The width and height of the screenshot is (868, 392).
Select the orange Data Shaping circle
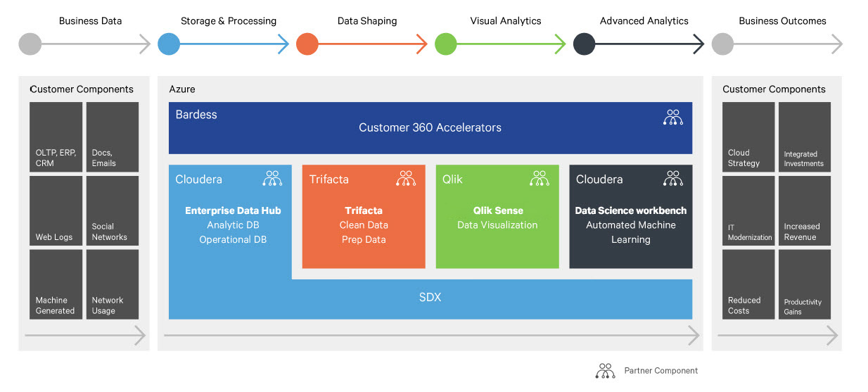tap(307, 44)
